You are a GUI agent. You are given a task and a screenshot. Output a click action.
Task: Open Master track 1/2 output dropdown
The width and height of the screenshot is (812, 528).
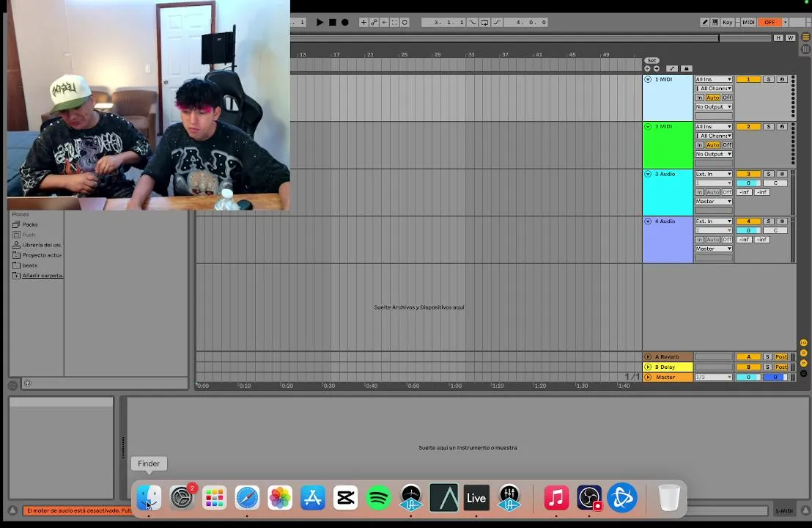(x=713, y=377)
